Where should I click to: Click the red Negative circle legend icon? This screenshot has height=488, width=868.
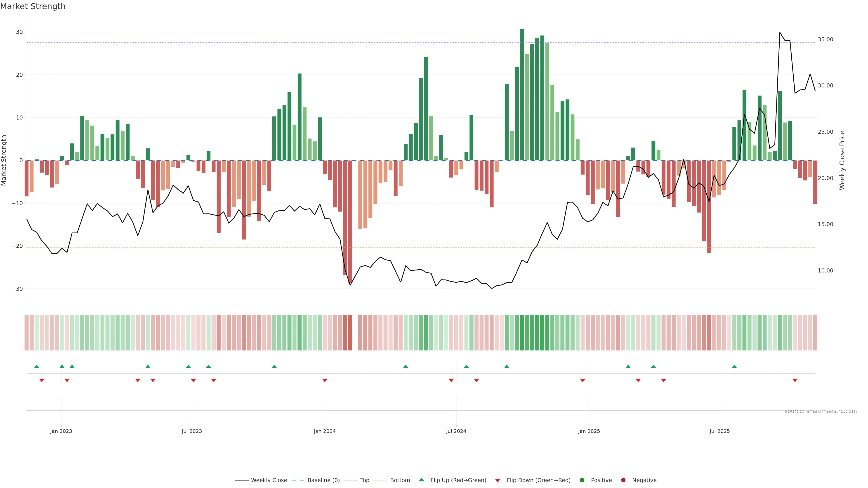(x=623, y=480)
